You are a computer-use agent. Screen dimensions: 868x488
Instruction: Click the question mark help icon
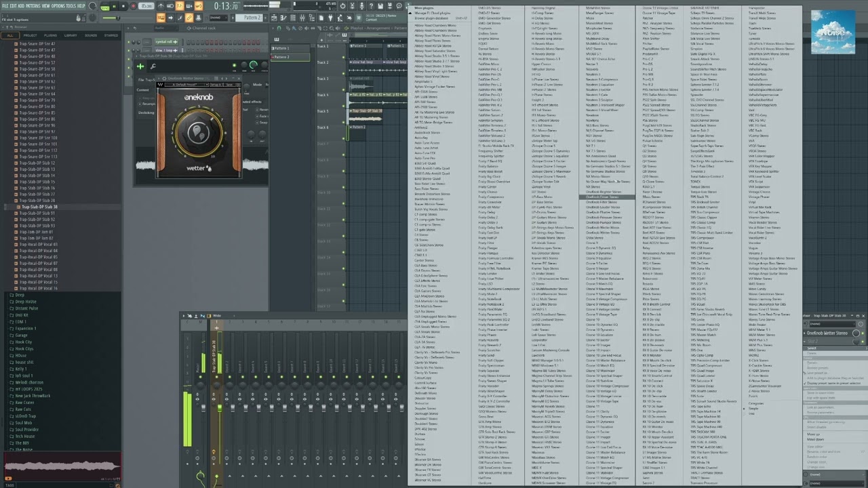[x=371, y=6]
